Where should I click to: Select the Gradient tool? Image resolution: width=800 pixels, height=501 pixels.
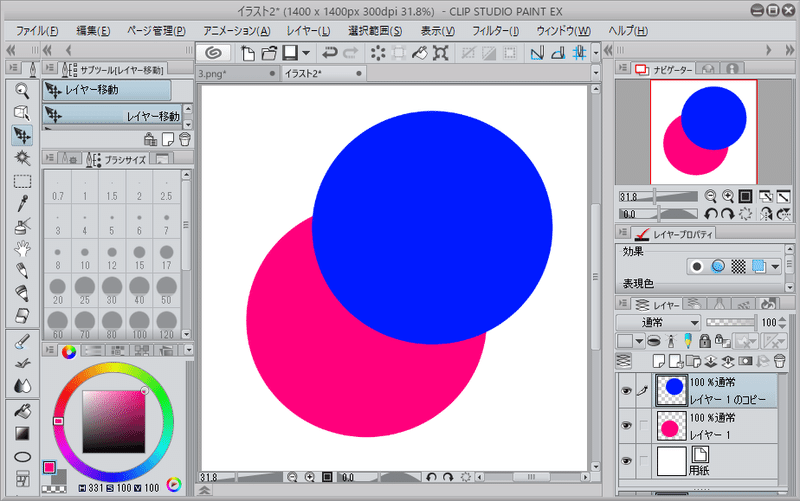pyautogui.click(x=22, y=434)
